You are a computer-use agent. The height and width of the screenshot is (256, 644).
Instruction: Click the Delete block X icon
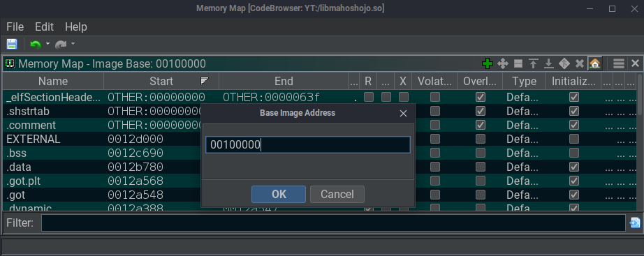tap(580, 63)
